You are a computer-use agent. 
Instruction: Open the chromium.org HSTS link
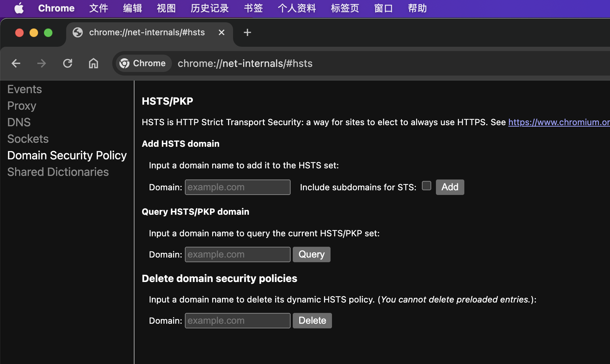pos(559,122)
